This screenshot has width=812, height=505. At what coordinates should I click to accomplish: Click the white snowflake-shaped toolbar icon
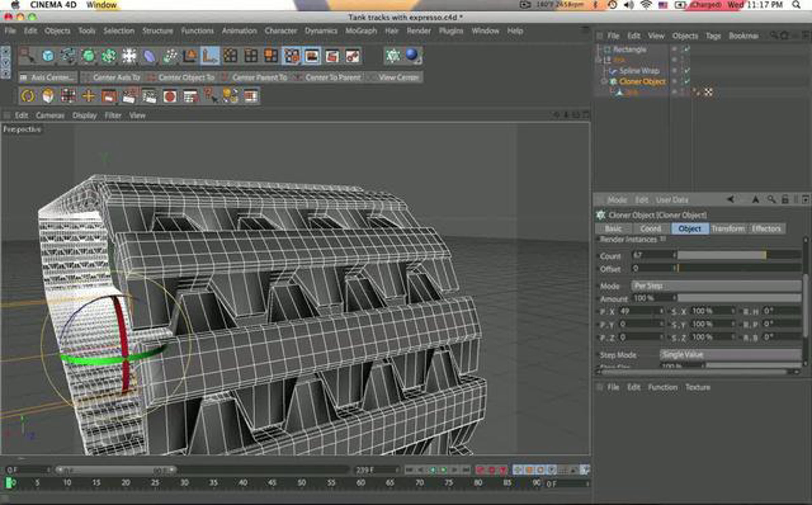click(129, 55)
